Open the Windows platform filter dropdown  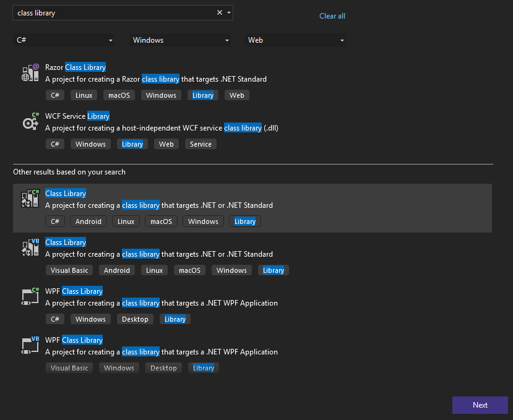(x=180, y=40)
